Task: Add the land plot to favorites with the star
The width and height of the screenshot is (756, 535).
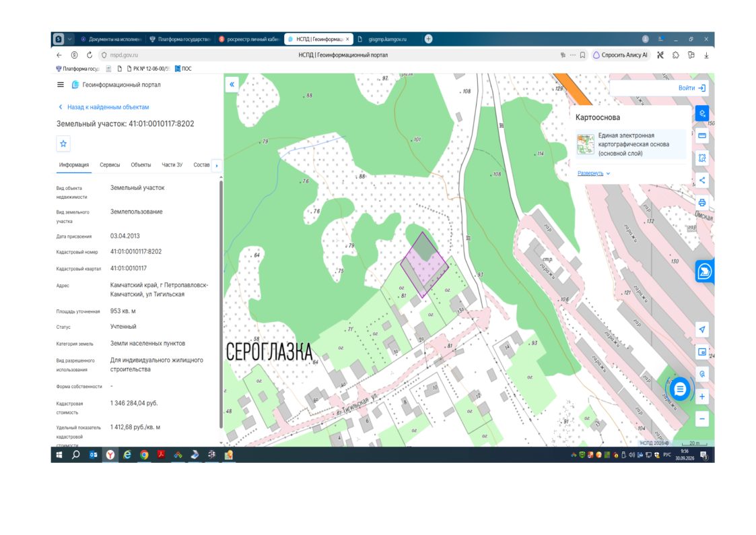Action: coord(63,144)
